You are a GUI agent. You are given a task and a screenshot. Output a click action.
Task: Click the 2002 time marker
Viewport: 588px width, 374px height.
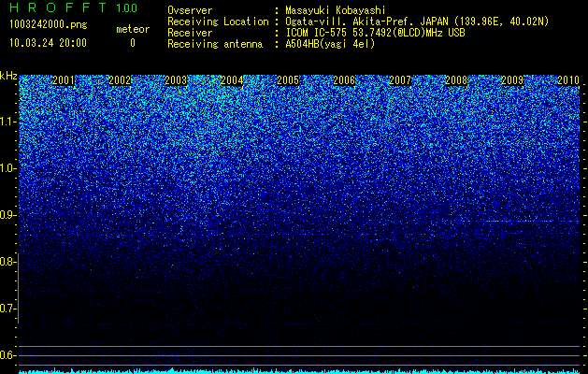click(120, 80)
